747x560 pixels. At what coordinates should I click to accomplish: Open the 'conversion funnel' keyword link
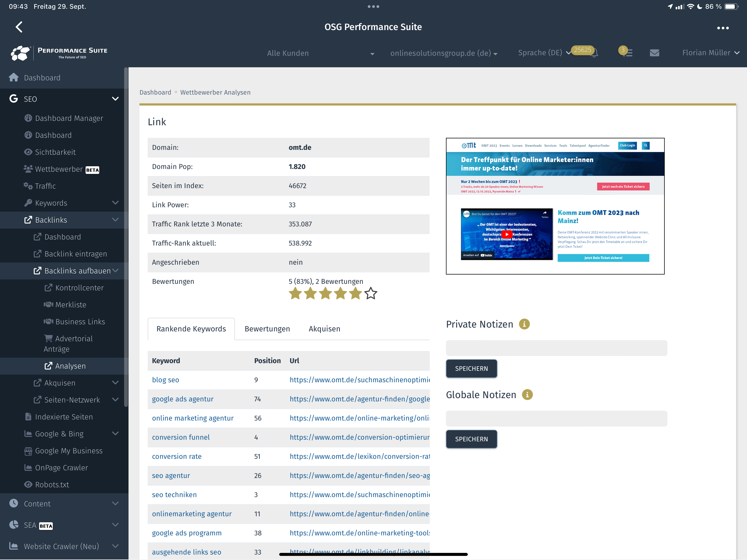click(181, 437)
